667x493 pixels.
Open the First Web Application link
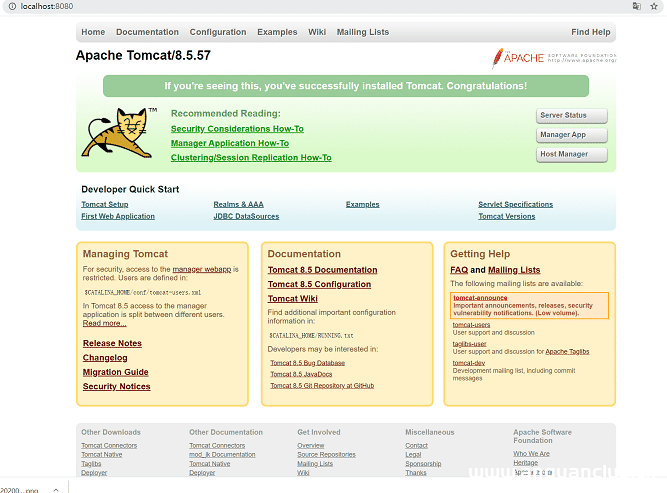point(118,217)
